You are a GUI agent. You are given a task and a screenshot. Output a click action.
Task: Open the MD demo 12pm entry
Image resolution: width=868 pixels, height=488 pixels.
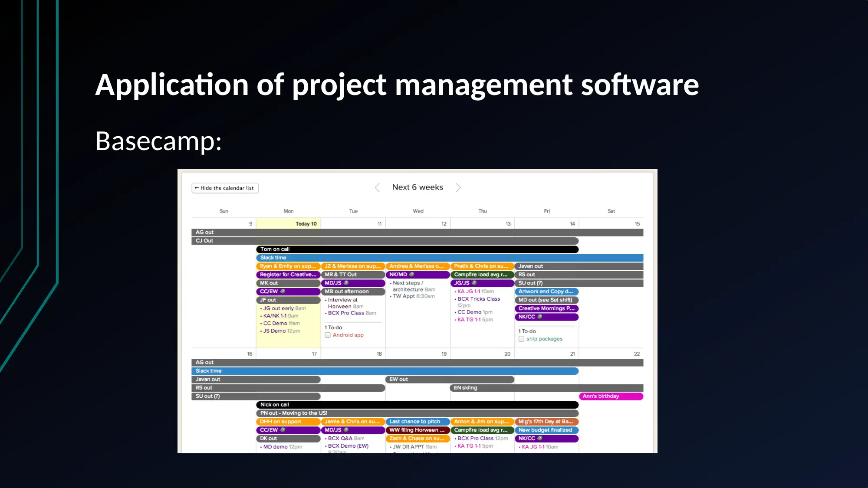pyautogui.click(x=282, y=447)
